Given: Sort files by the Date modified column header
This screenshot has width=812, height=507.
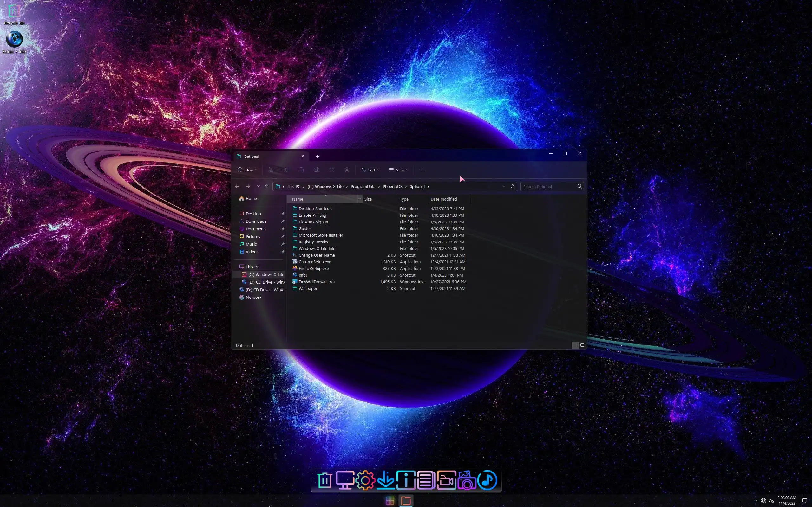Looking at the screenshot, I should coord(443,199).
